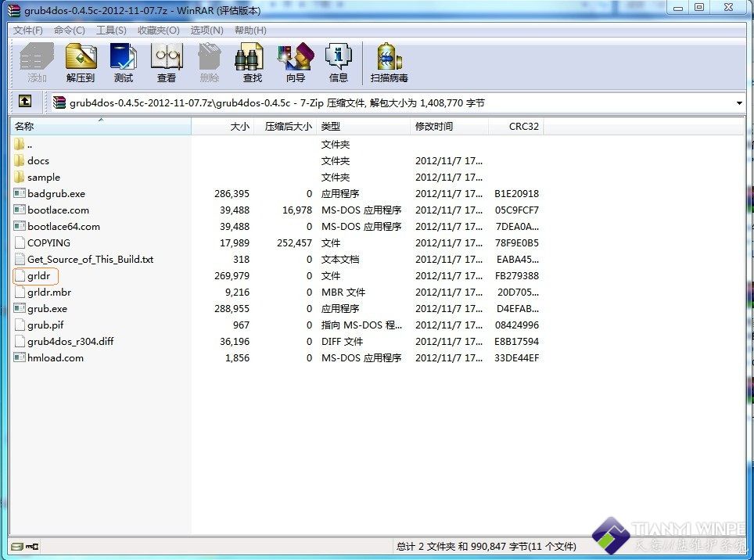Screen dimensions: 754x560
Task: Select the grub4dos_r304.diff file name
Action: [70, 341]
